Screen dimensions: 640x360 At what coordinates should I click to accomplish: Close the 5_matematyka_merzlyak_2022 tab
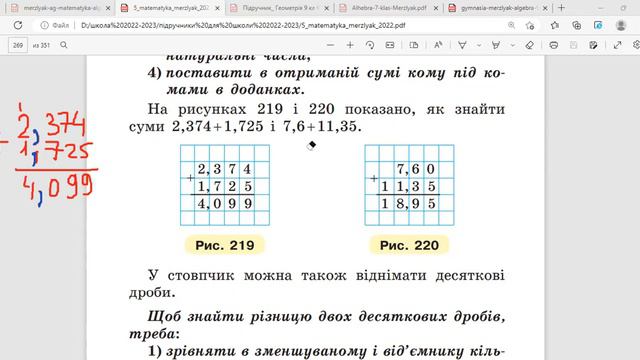click(x=218, y=8)
